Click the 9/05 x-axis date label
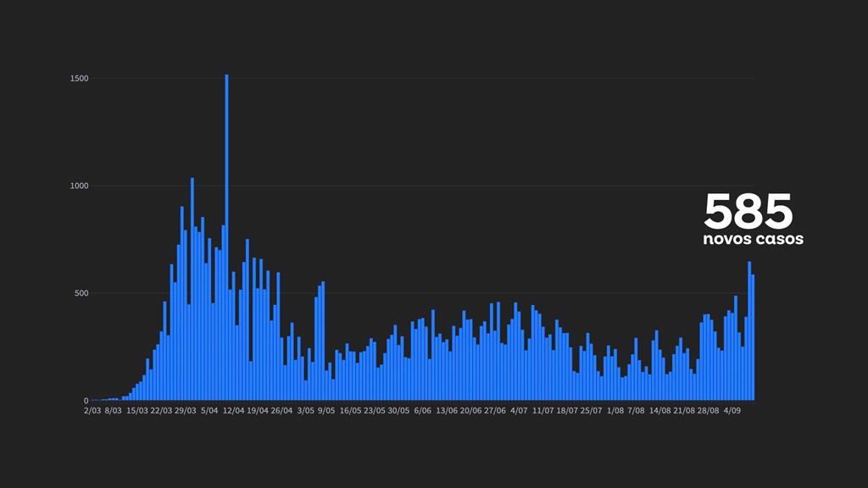This screenshot has height=488, width=868. coord(326,411)
